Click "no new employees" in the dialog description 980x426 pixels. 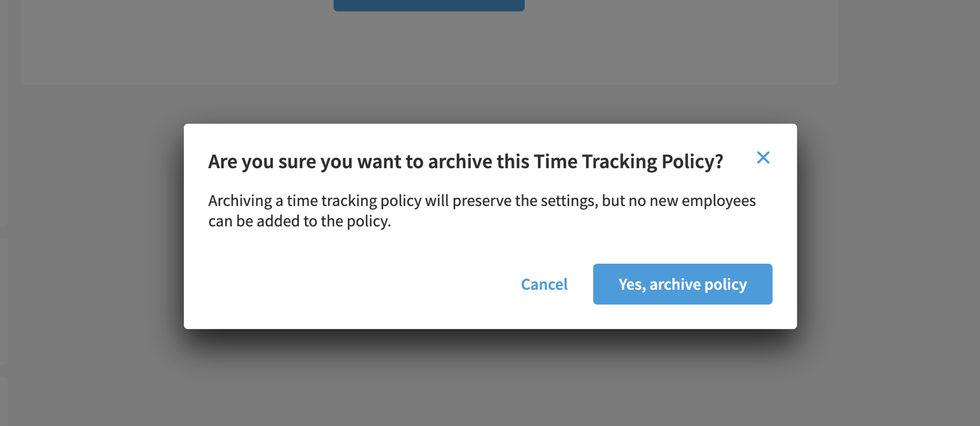692,201
